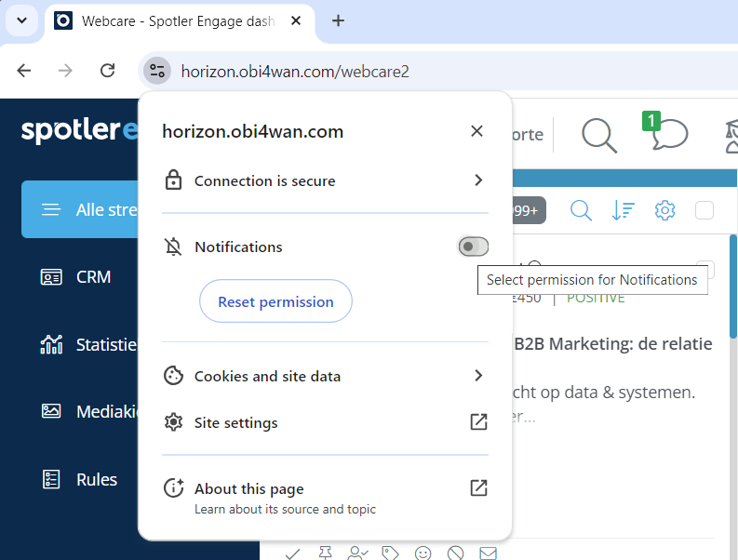Click About this page external link icon
Viewport: 738px width, 560px height.
478,488
